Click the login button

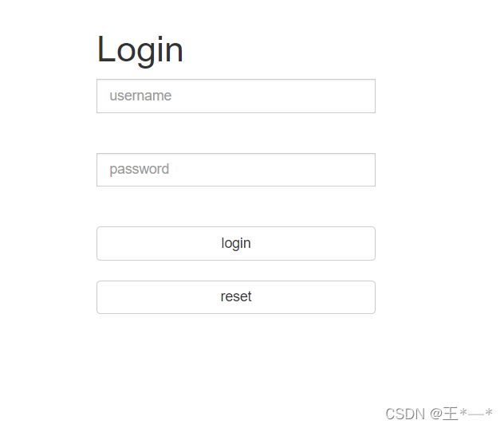click(x=236, y=244)
